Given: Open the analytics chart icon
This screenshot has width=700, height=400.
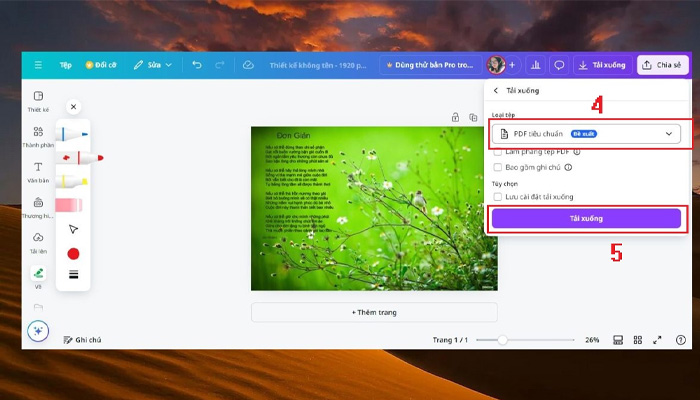Looking at the screenshot, I should point(535,65).
